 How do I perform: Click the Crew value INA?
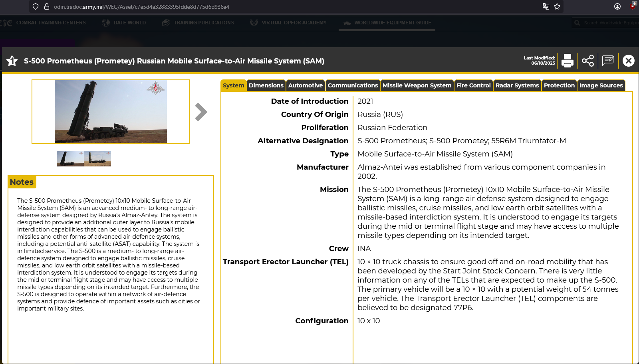pyautogui.click(x=364, y=249)
